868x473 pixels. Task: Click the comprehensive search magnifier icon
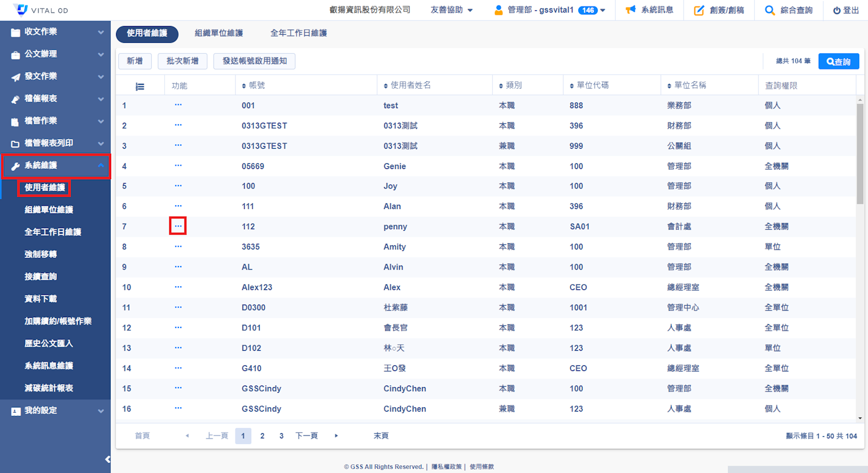(769, 10)
